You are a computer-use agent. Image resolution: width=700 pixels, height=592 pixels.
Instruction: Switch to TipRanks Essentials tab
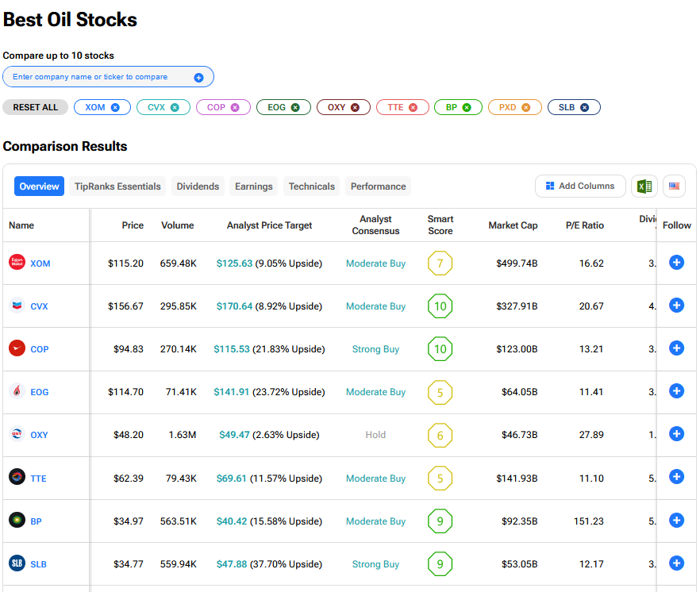pyautogui.click(x=117, y=186)
